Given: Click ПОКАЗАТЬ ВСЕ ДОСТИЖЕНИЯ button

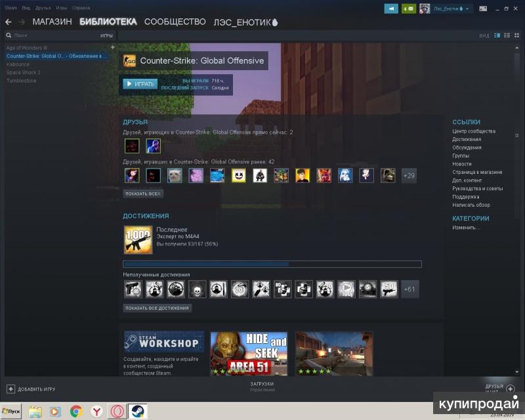Looking at the screenshot, I should coord(157,308).
